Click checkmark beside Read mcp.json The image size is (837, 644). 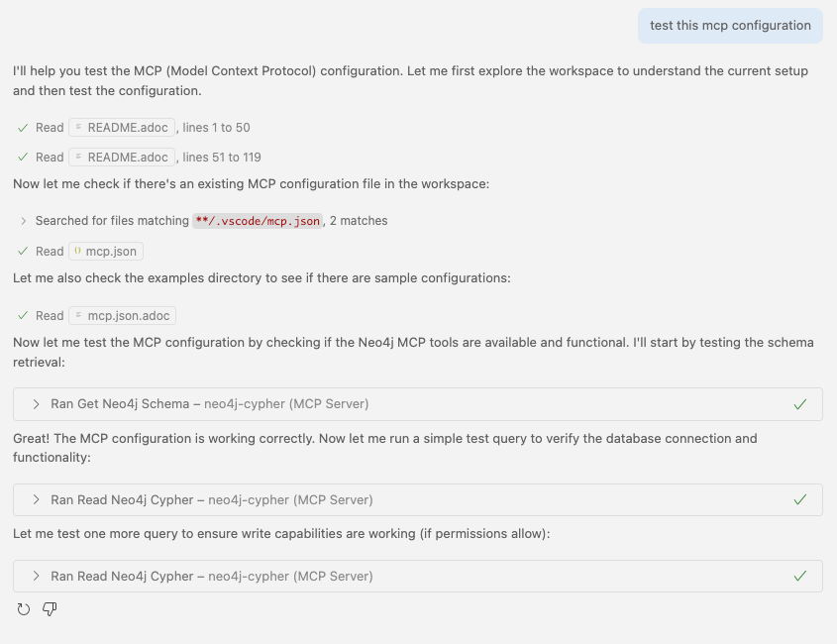(x=23, y=251)
